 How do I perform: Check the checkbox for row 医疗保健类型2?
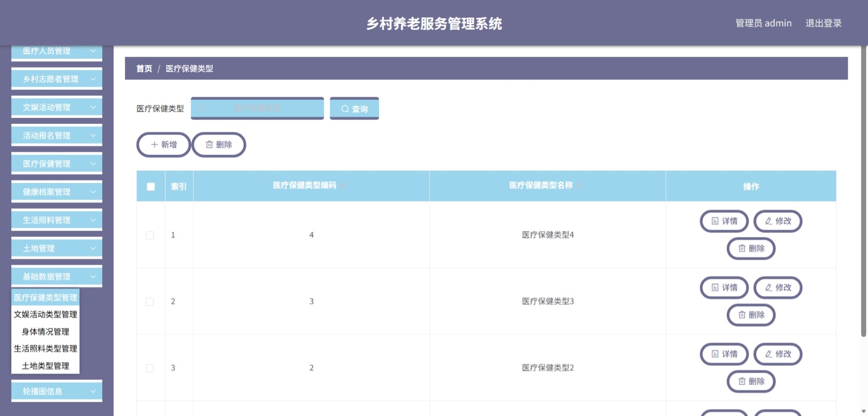[x=150, y=368]
